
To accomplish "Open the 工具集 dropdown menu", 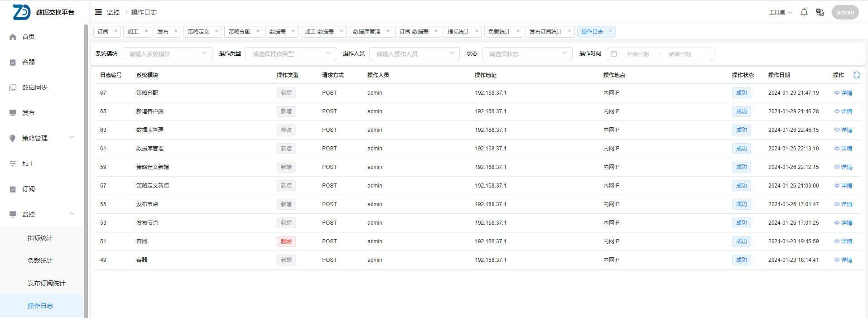I will coord(780,12).
